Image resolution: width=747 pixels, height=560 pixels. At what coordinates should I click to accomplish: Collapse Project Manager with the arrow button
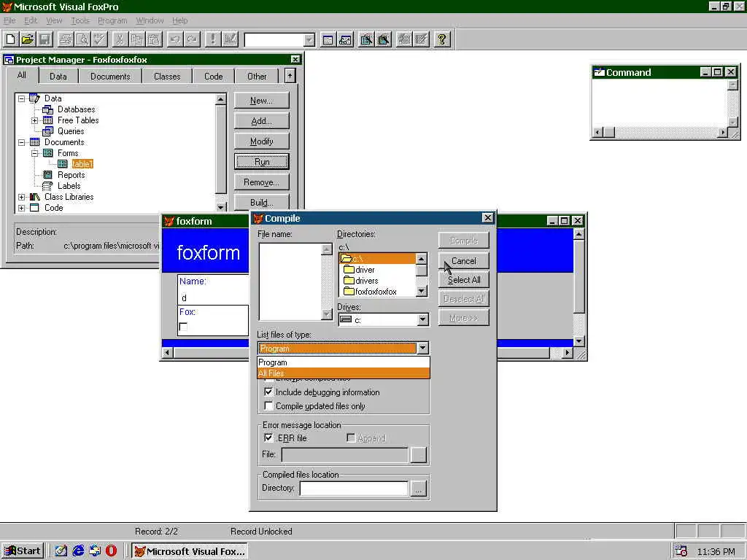290,76
